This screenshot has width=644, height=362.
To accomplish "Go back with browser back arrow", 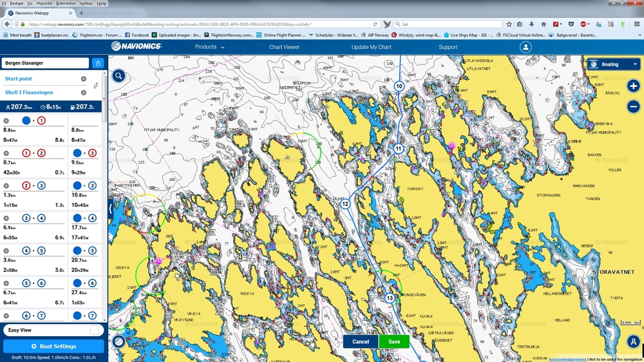I will coord(7,24).
